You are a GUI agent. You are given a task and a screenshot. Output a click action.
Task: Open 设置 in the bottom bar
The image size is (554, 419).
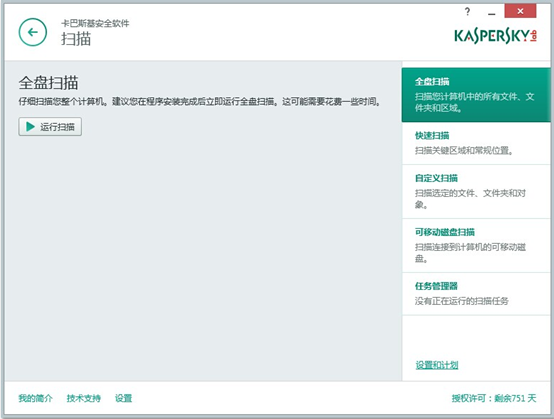click(123, 398)
